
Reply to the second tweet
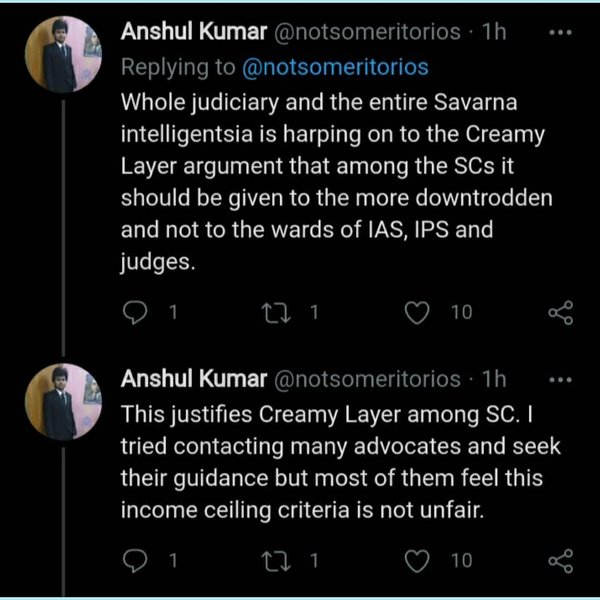135,561
